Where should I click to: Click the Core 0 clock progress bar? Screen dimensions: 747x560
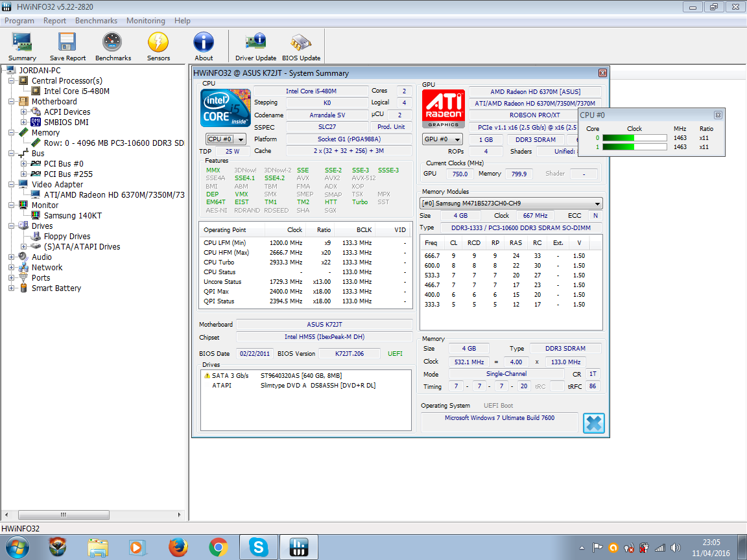point(635,138)
